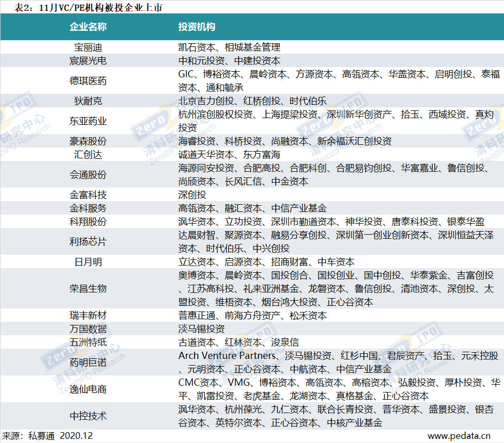Viewport: 504px width, 443px height.
Task: Click investors text 诚道天华资本、东方富海
Action: (x=229, y=155)
